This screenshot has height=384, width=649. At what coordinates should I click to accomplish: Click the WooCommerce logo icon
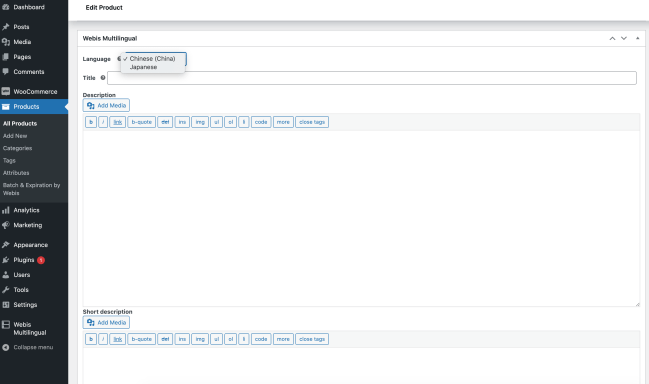coord(6,91)
